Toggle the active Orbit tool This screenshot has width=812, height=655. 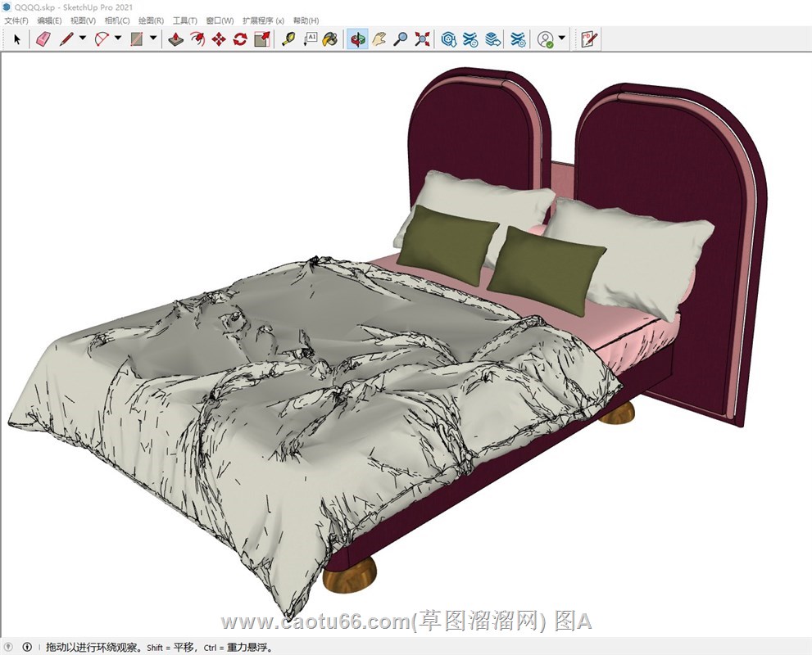[x=357, y=38]
